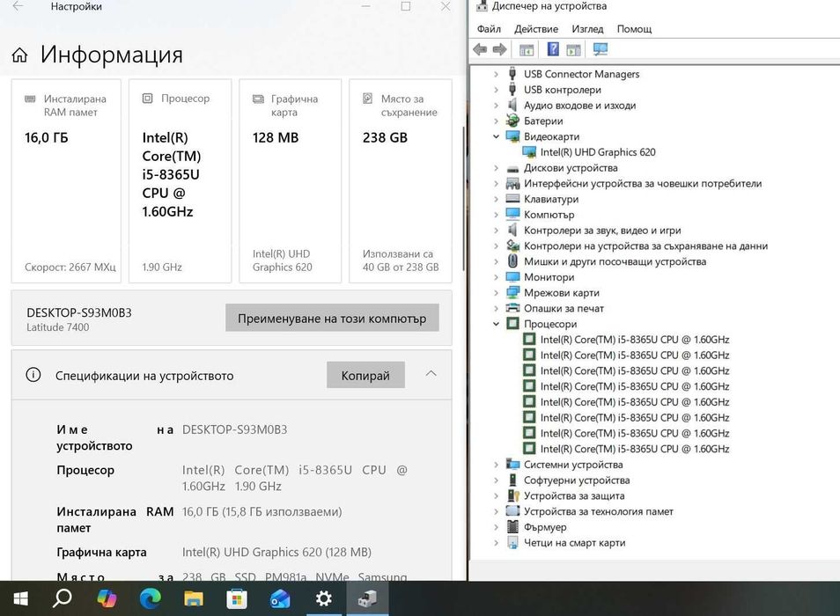This screenshot has width=840, height=616.
Task: Open the Help icon in Device Manager toolbar
Action: 553,50
